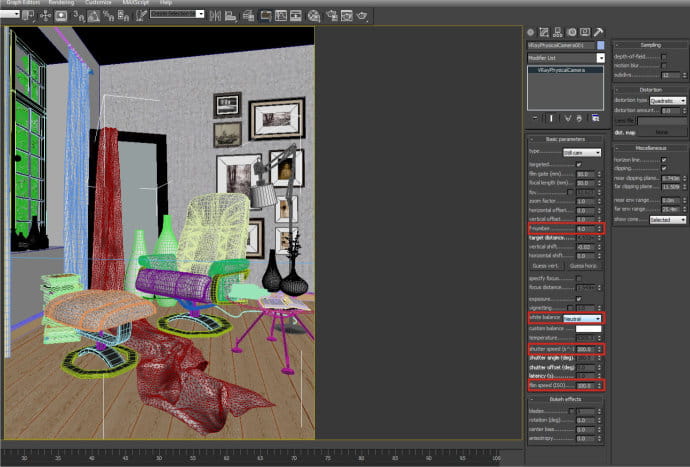Toggle the exposure checkbox
This screenshot has width=690, height=467.
point(579,299)
